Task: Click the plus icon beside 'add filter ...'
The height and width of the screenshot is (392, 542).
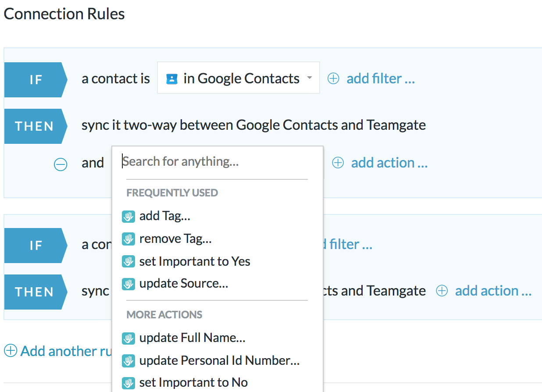Action: click(x=333, y=78)
